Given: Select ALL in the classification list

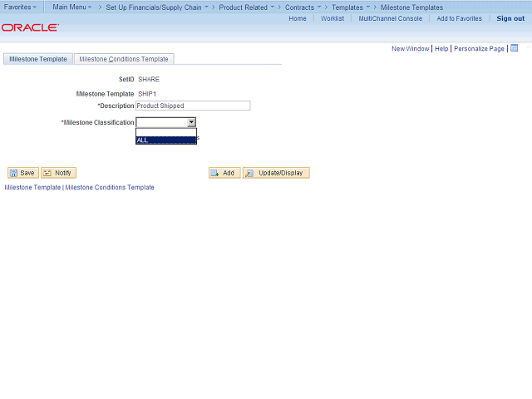Looking at the screenshot, I should (x=166, y=140).
